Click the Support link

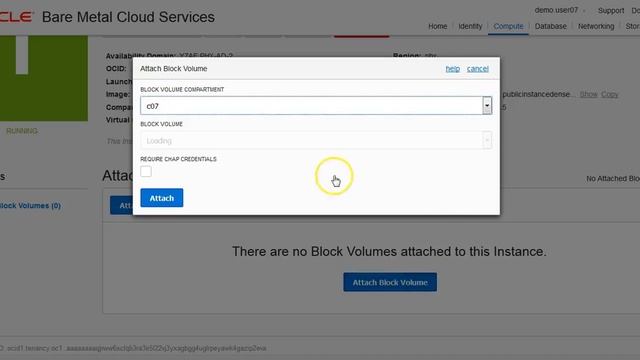coord(611,11)
